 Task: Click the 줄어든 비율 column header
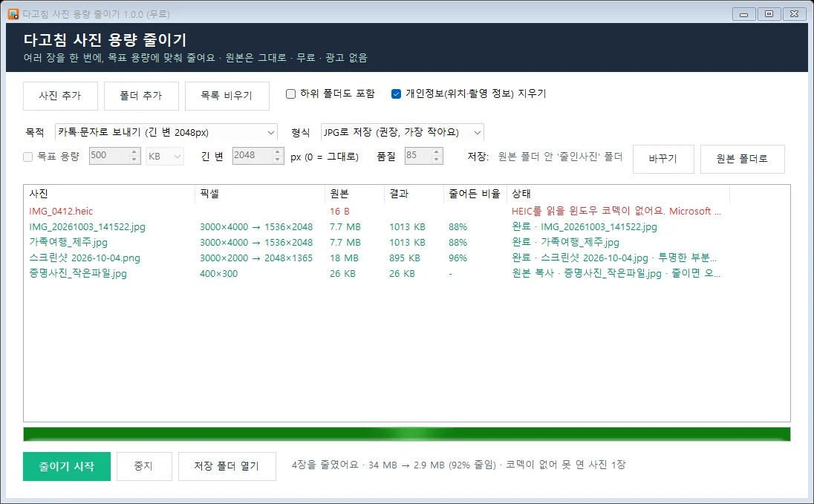[475, 194]
